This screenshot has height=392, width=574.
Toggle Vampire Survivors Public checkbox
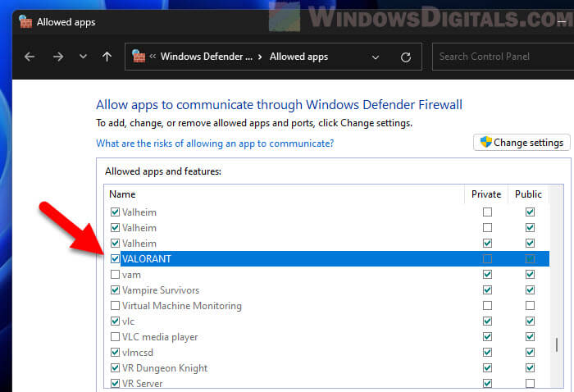point(530,289)
